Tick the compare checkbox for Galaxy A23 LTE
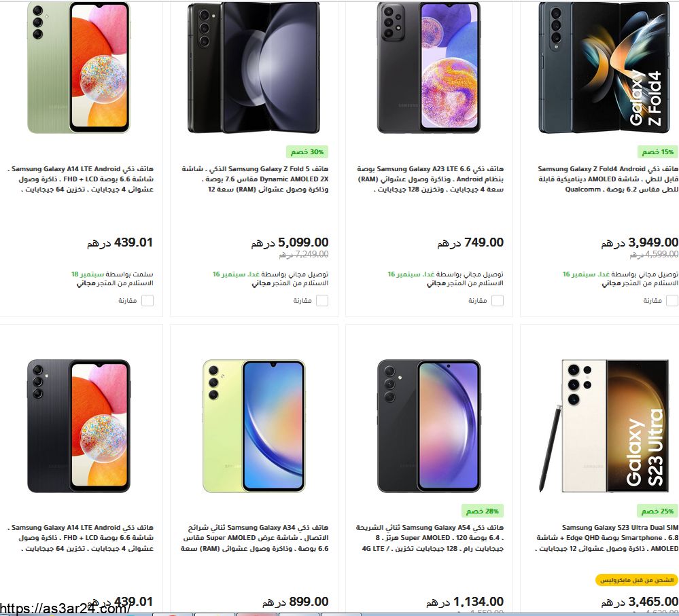 498,300
